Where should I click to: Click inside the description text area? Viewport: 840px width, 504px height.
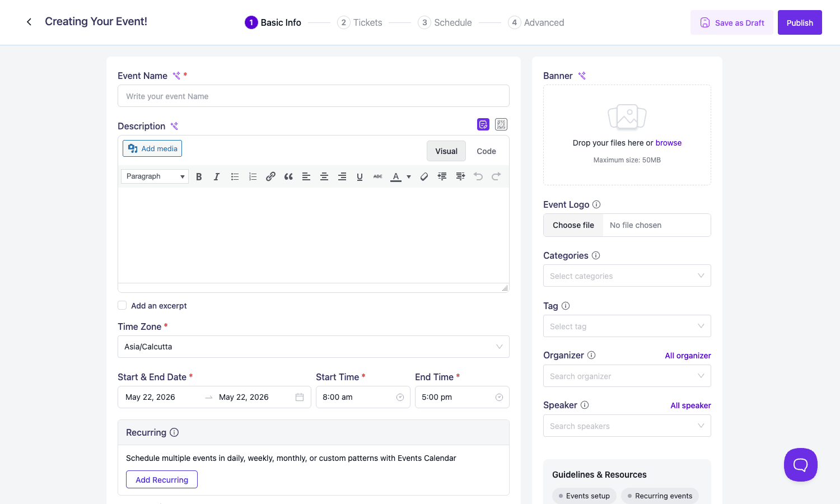coord(314,235)
